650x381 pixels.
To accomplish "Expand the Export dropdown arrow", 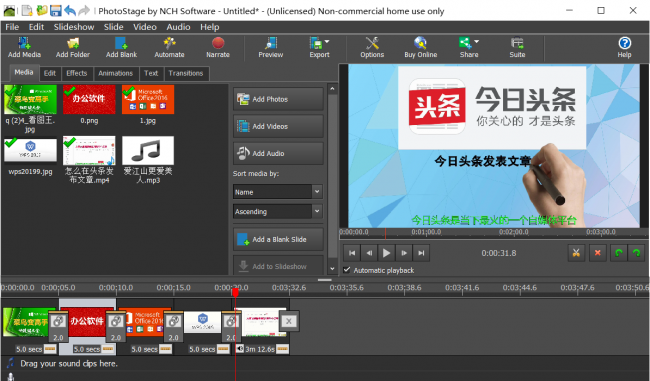I will 327,42.
